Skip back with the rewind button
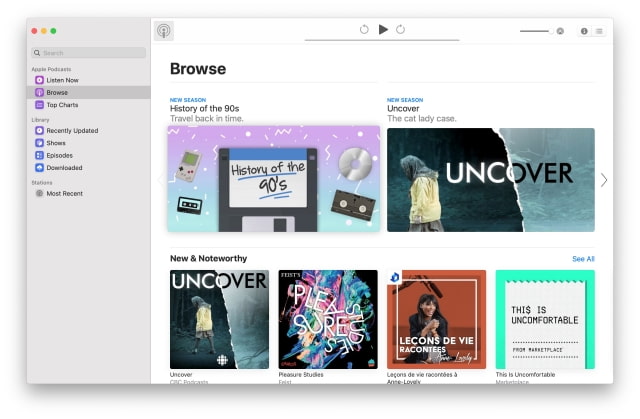Screen dimensions: 640x419 pos(364,29)
